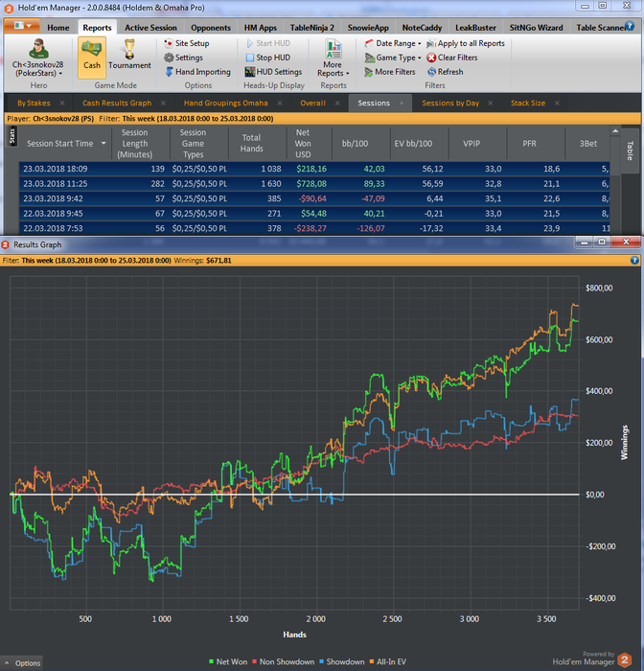Click net won value -$90,64
Image resolution: width=644 pixels, height=671 pixels.
[x=311, y=198]
